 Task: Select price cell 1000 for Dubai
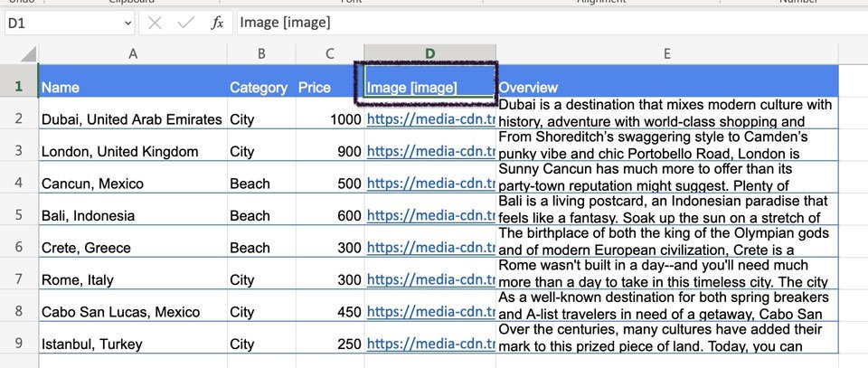tap(330, 113)
